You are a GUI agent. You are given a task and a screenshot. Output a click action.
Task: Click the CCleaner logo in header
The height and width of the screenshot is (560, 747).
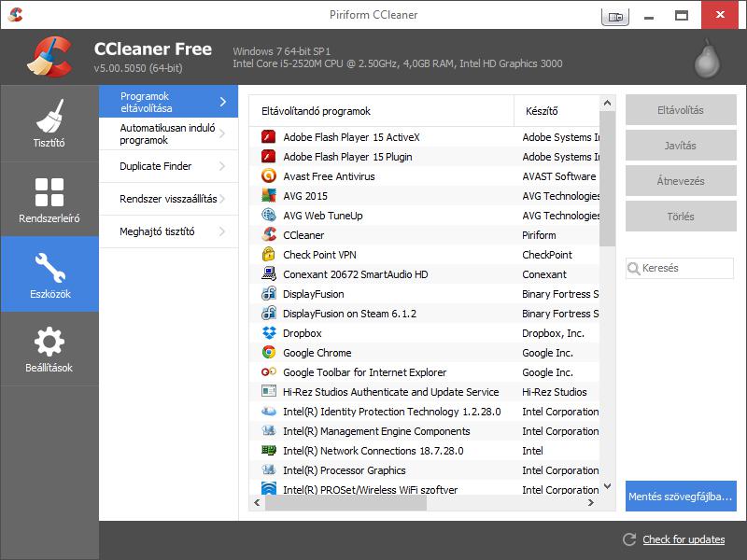click(x=49, y=57)
